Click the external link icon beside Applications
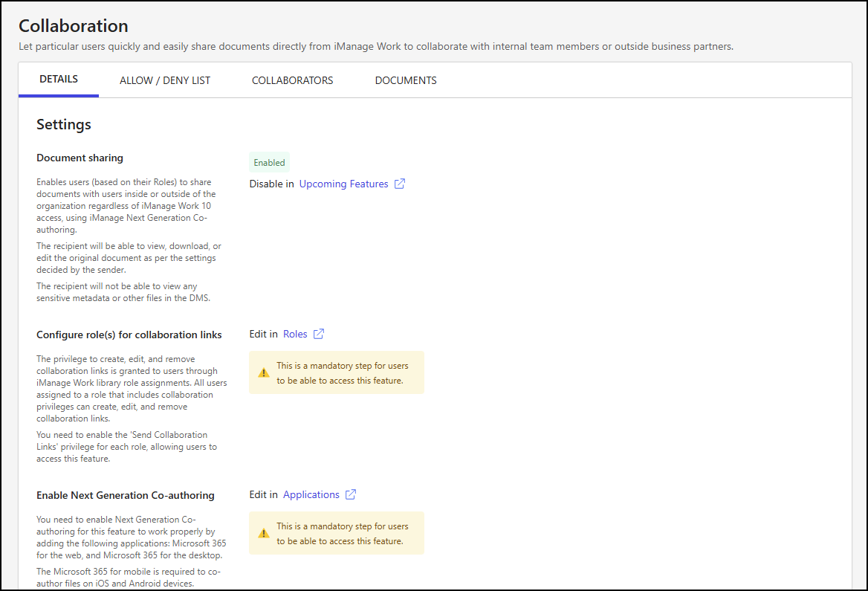The width and height of the screenshot is (868, 591). pos(349,494)
